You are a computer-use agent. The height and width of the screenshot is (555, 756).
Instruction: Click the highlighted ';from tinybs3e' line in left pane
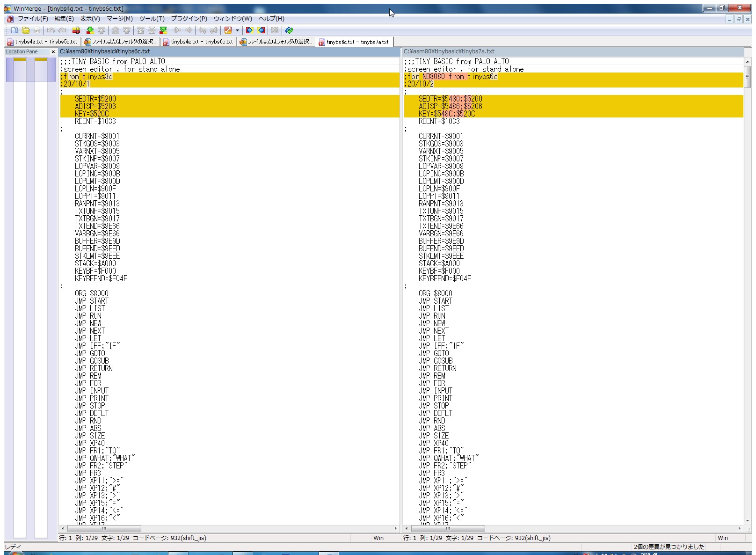point(230,77)
